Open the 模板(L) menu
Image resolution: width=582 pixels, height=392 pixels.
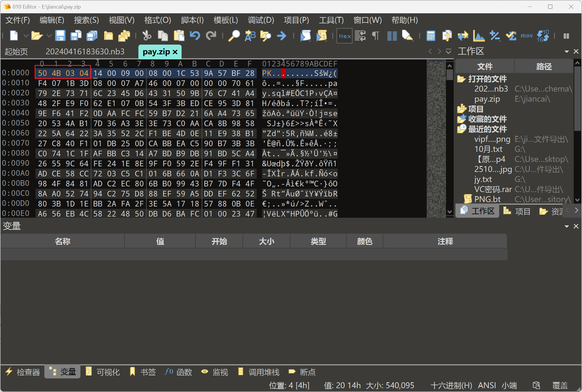pyautogui.click(x=226, y=20)
